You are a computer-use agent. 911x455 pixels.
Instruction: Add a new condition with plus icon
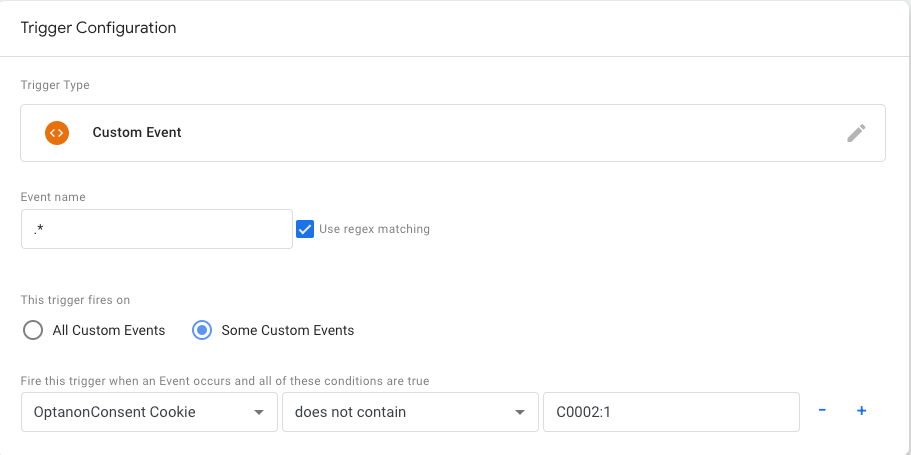(861, 411)
